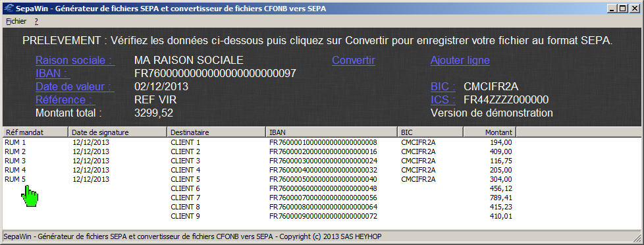This screenshot has width=644, height=245.
Task: Sort by Destinataire column header
Action: tap(217, 132)
